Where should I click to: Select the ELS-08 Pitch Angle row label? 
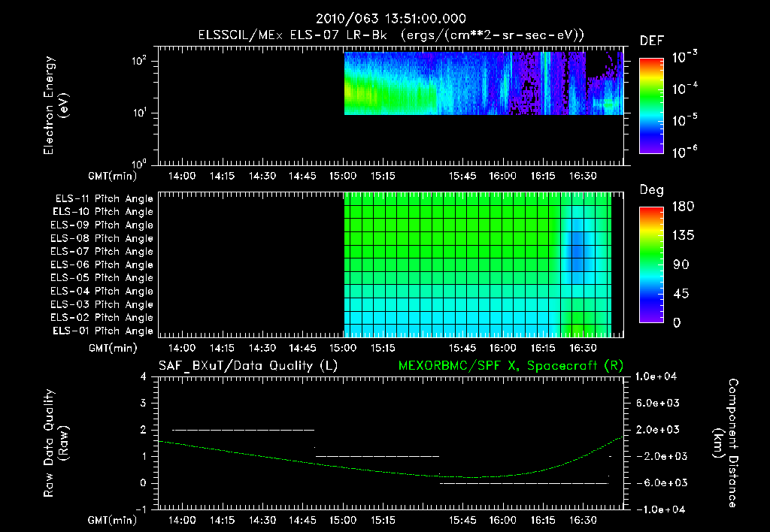(102, 238)
